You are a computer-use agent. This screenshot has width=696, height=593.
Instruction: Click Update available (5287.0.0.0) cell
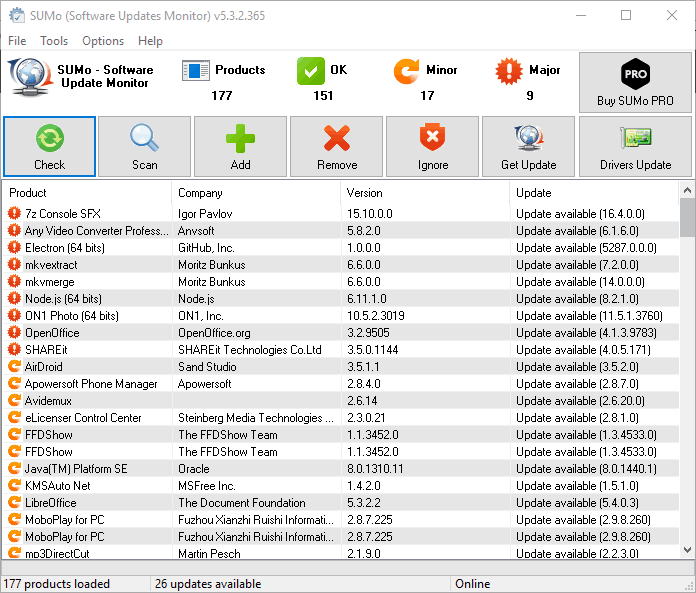(586, 247)
